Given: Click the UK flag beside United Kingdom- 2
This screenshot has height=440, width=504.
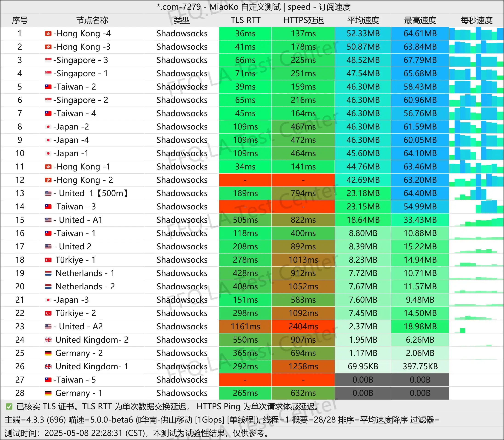Looking at the screenshot, I should click(48, 340).
